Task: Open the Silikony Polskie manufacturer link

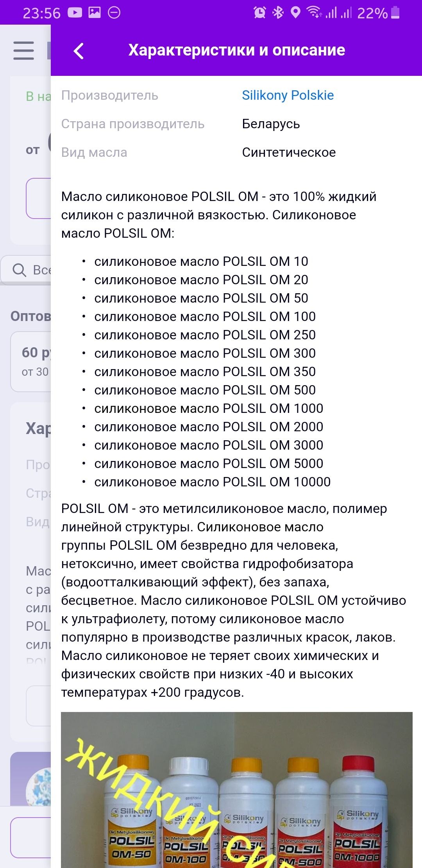Action: click(288, 95)
